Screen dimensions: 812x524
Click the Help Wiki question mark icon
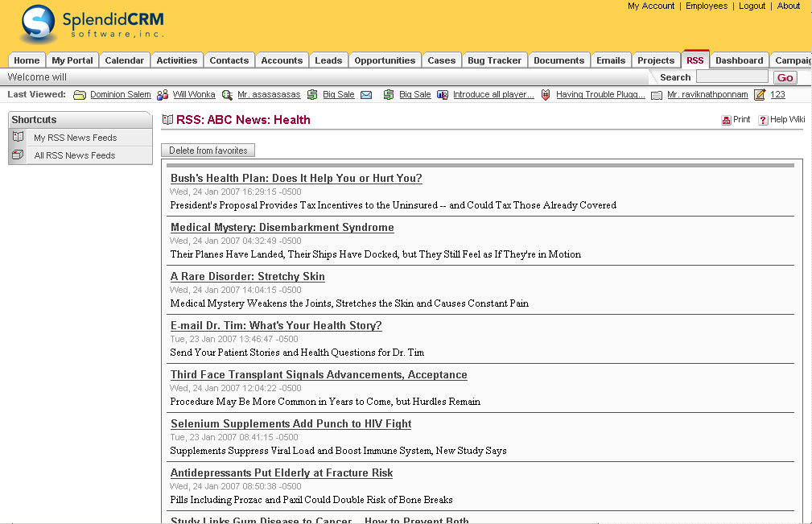(x=763, y=120)
